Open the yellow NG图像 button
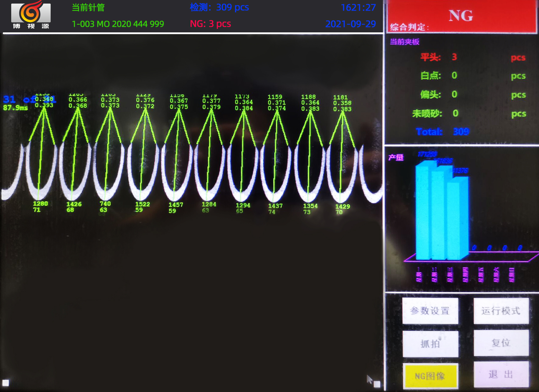Screen dimensions: 539x392 click(430, 376)
